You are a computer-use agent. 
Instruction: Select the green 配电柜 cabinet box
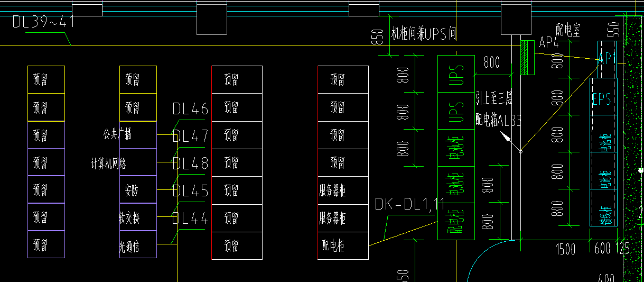tap(456, 222)
